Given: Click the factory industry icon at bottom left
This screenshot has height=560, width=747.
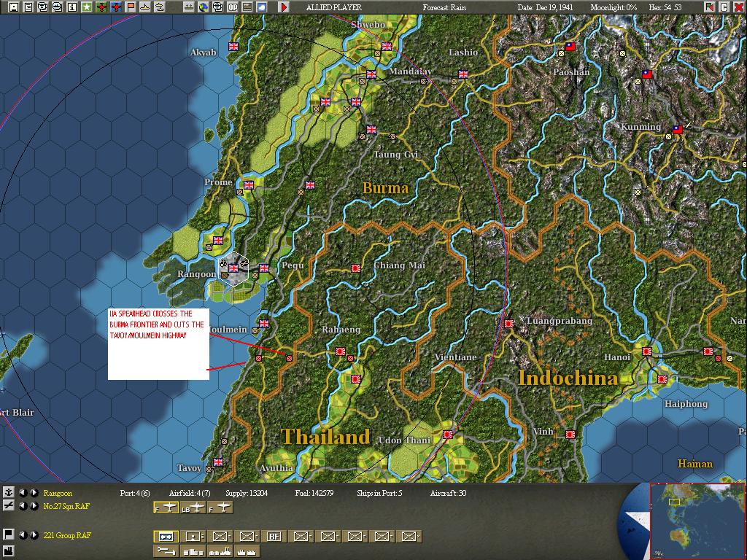Looking at the screenshot, I should [8, 551].
